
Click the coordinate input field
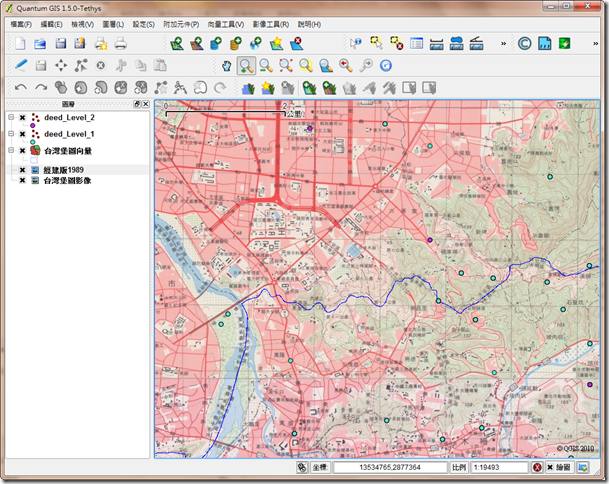pyautogui.click(x=390, y=467)
